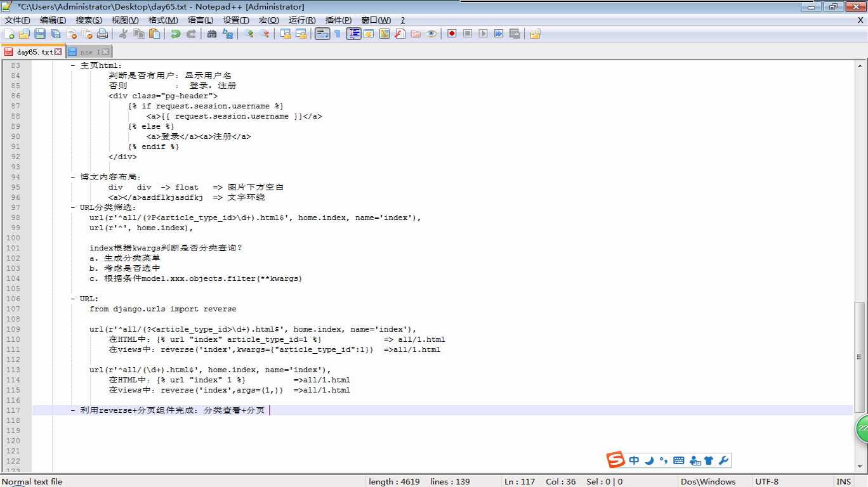868x487 pixels.
Task: Open the user defined language icon
Action: pyautogui.click(x=369, y=34)
